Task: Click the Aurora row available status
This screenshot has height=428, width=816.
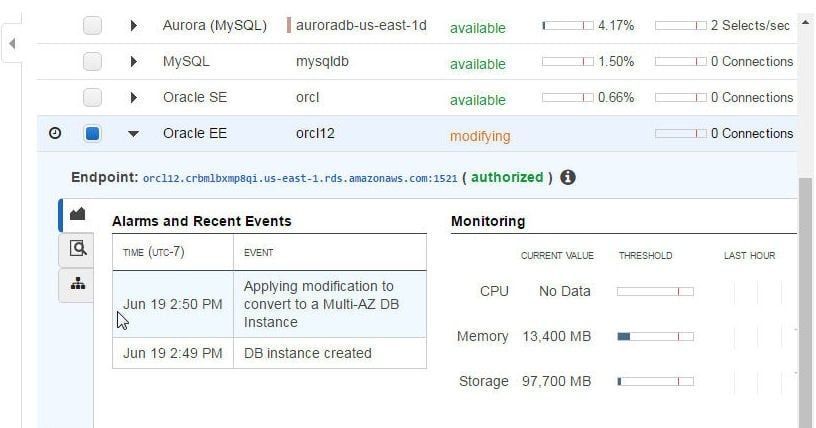Action: point(478,28)
